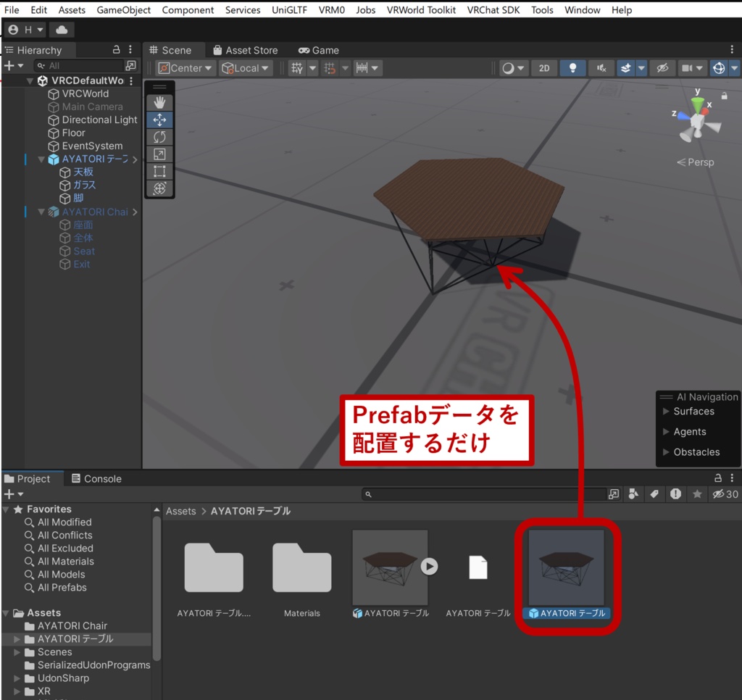Toggle scene lighting in the Scene toolbar
Image resolution: width=742 pixels, height=700 pixels.
pyautogui.click(x=573, y=67)
